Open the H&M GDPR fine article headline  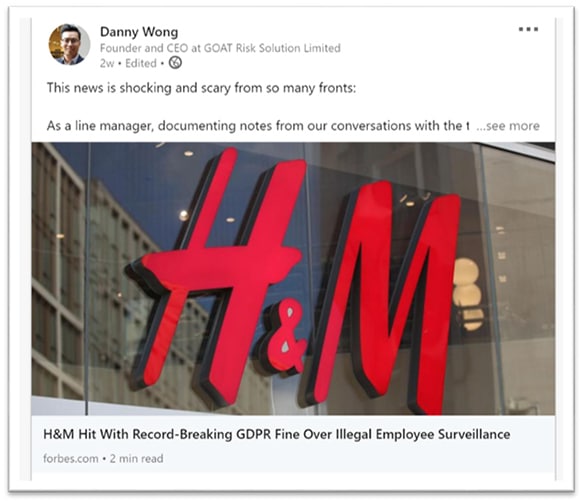coord(277,434)
